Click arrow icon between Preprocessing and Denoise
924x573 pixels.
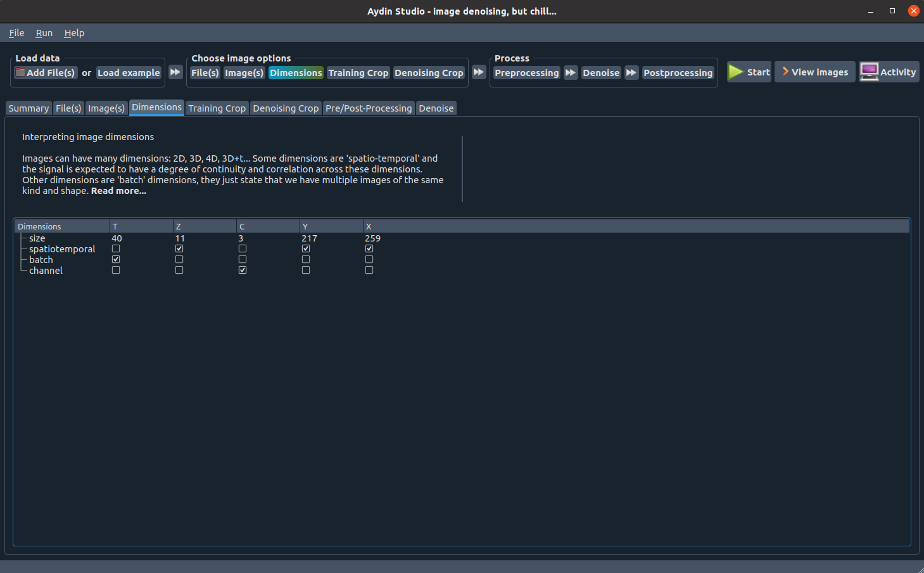pyautogui.click(x=571, y=72)
